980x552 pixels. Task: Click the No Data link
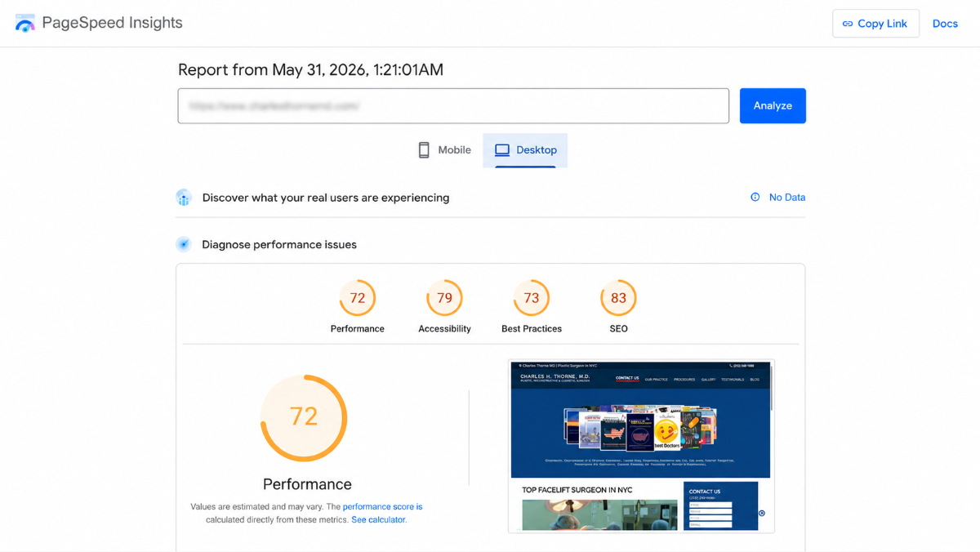[x=787, y=197]
